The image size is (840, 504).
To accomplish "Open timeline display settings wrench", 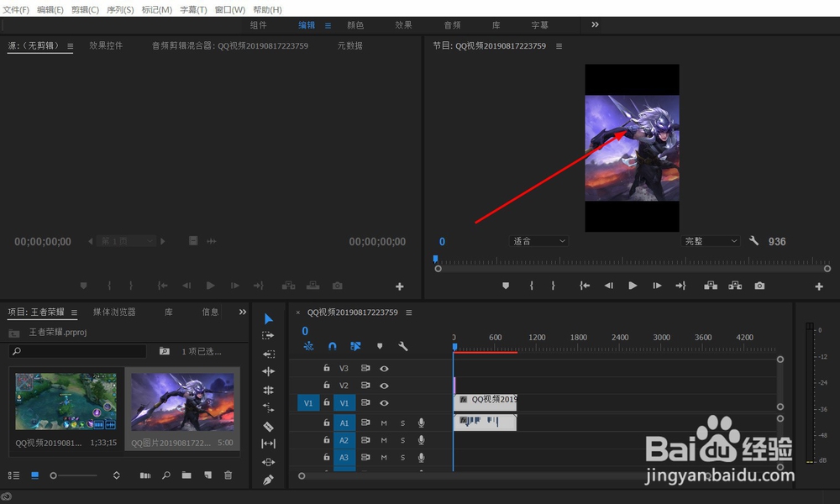I will tap(403, 346).
